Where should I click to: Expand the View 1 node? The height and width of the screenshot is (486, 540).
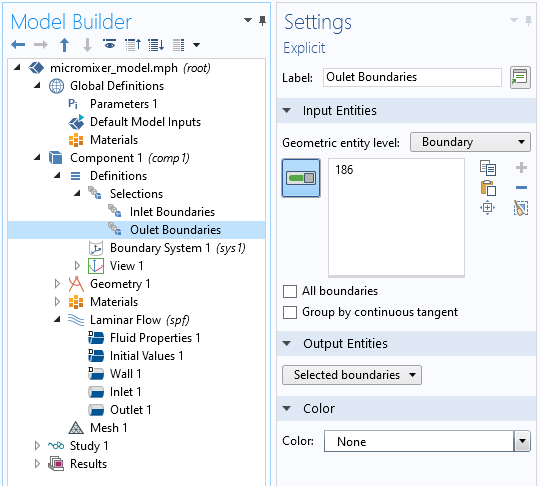point(77,266)
